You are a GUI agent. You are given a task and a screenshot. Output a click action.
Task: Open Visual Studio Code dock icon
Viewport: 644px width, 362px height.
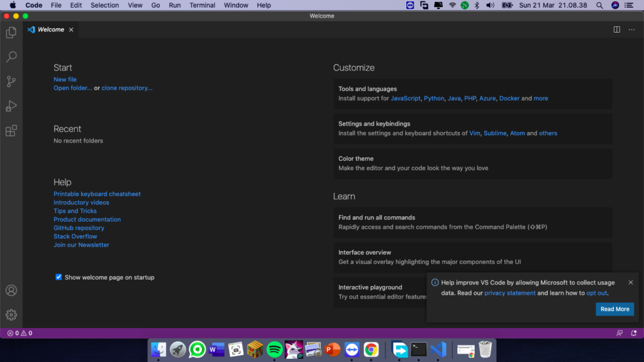point(438,349)
